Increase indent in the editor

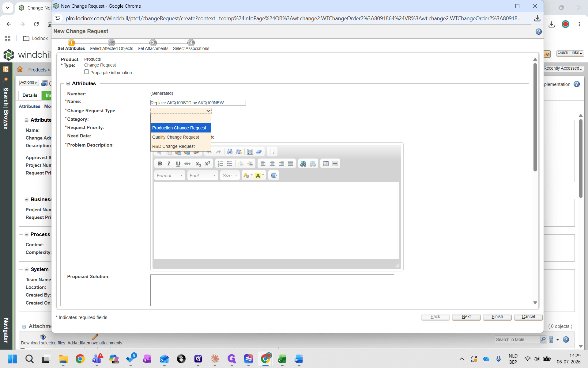click(x=250, y=163)
